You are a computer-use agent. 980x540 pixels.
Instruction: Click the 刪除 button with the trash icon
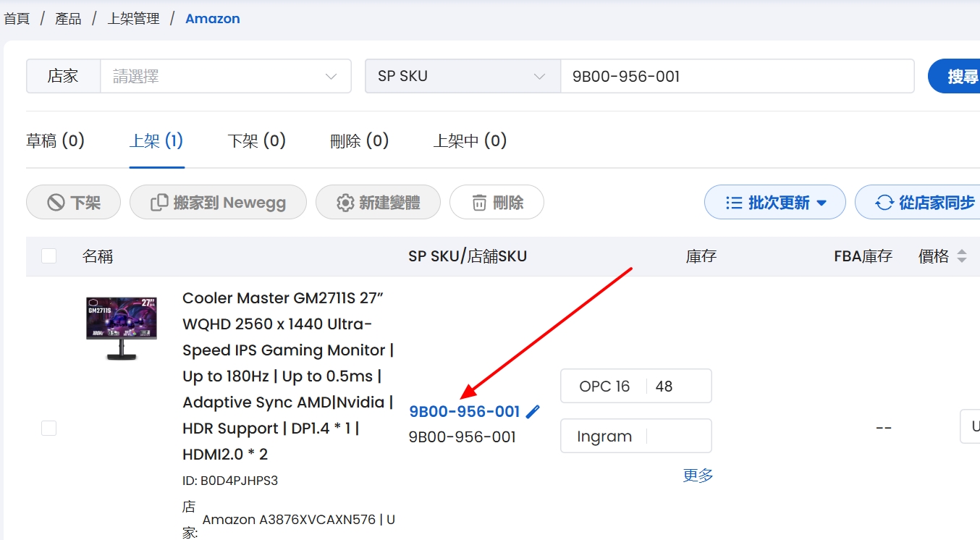497,203
